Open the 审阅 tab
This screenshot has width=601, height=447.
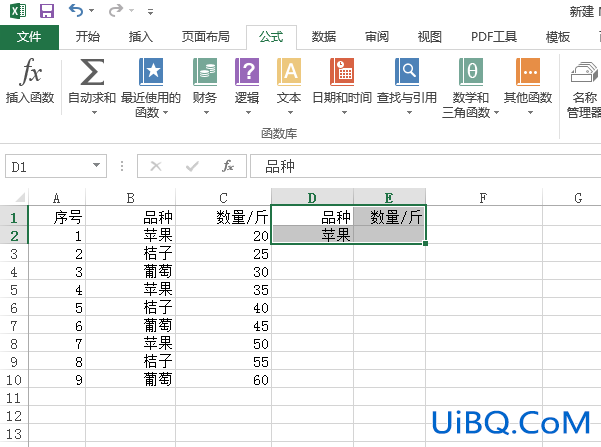coord(377,37)
